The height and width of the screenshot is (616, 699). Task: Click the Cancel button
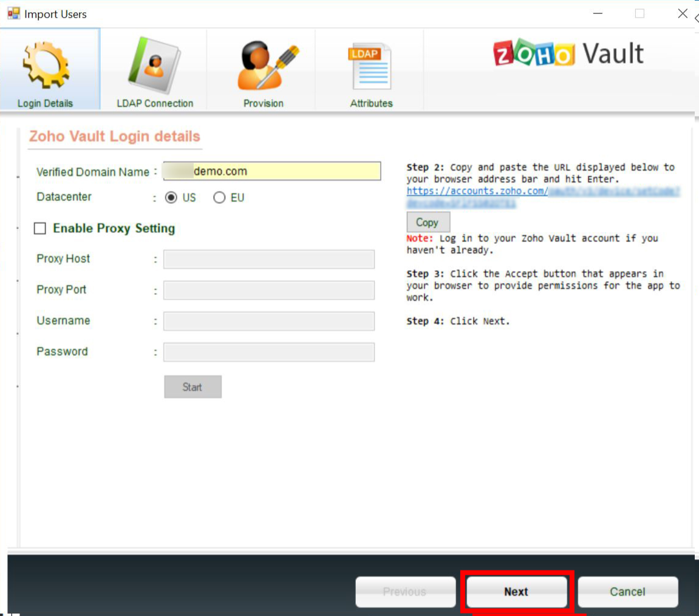pyautogui.click(x=628, y=592)
